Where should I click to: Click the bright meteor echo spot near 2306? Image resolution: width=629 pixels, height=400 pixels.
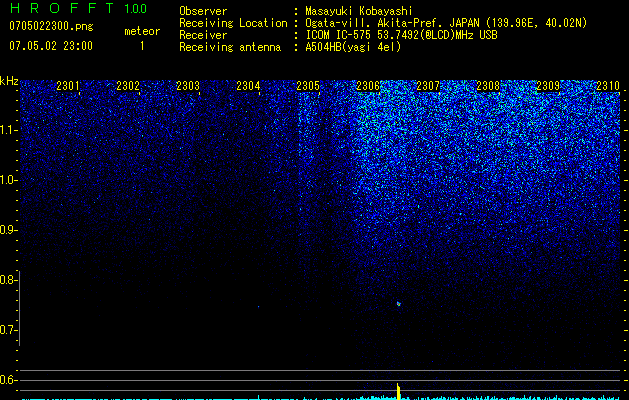click(x=398, y=304)
